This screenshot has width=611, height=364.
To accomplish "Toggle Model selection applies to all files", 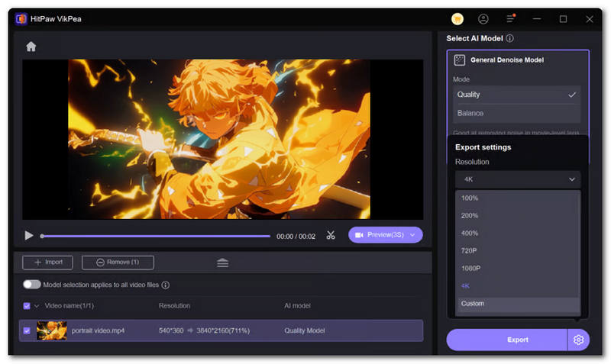I will (32, 285).
